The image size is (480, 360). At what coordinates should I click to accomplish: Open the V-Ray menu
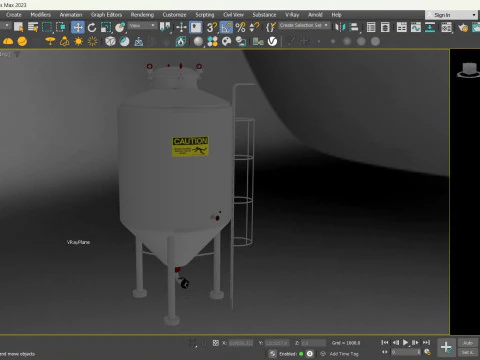(x=292, y=15)
